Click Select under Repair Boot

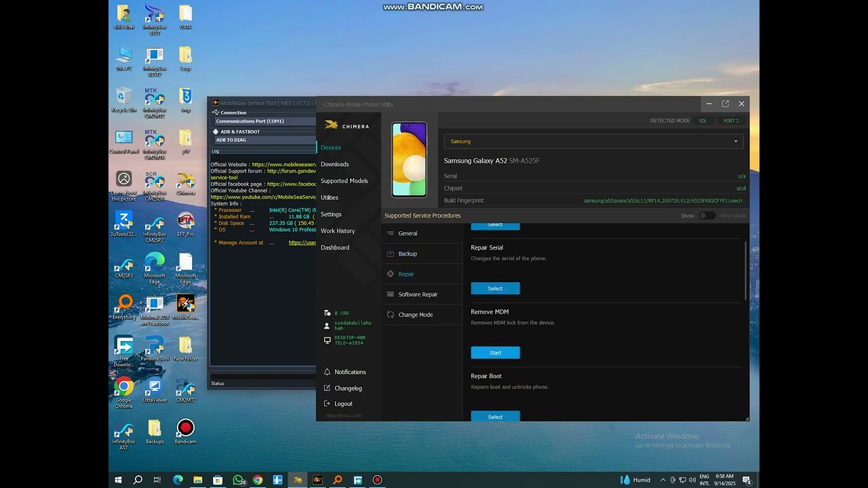pyautogui.click(x=495, y=416)
